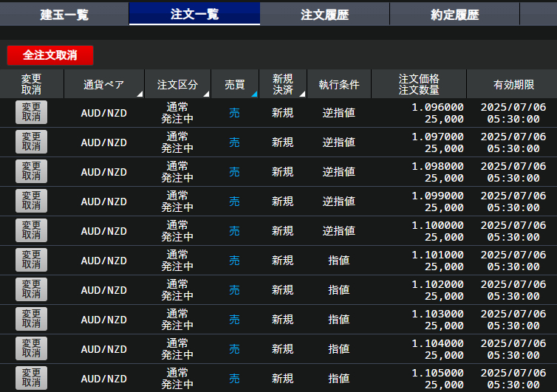Switch to the 建玉一覧 tab

tap(64, 14)
